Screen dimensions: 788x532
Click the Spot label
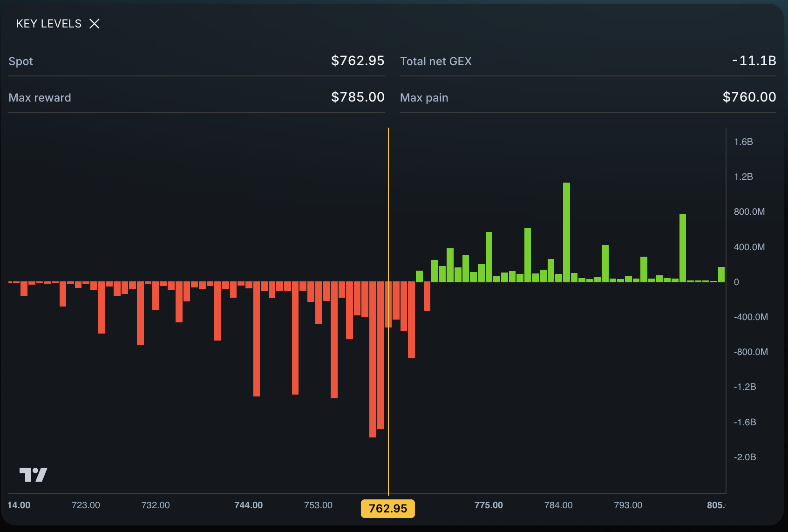pyautogui.click(x=21, y=61)
